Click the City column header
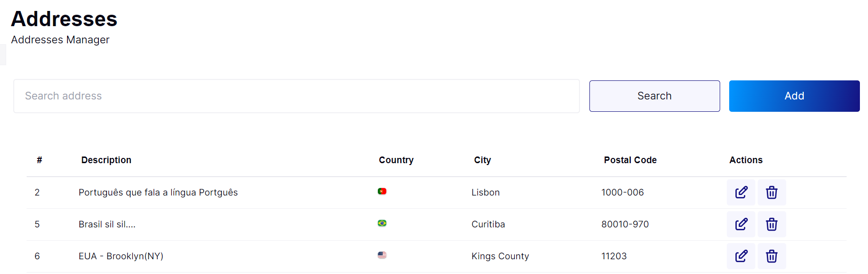 (482, 160)
